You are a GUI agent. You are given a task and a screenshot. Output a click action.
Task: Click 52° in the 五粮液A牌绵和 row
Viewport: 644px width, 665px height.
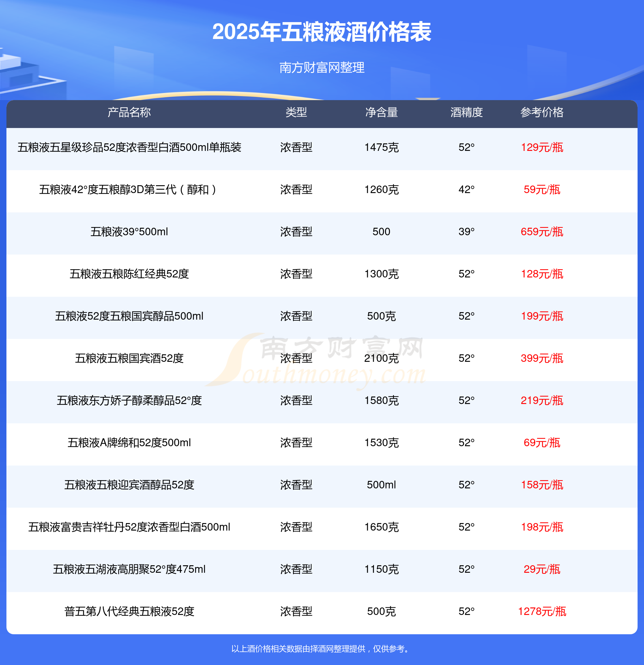pos(467,443)
